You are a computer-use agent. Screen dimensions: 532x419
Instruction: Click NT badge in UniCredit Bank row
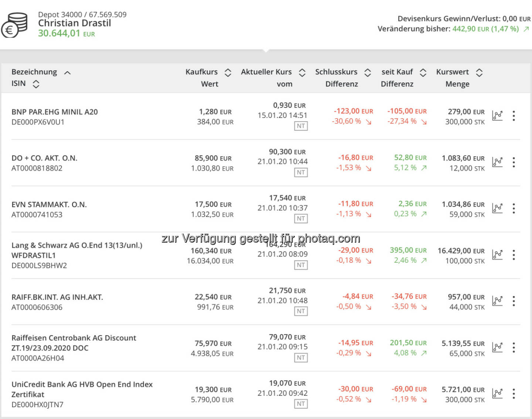[301, 404]
